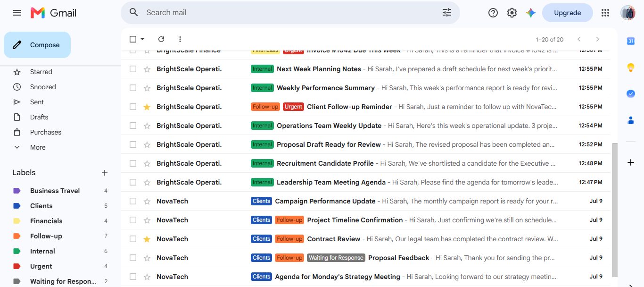Open the main menu hamburger icon

[17, 13]
